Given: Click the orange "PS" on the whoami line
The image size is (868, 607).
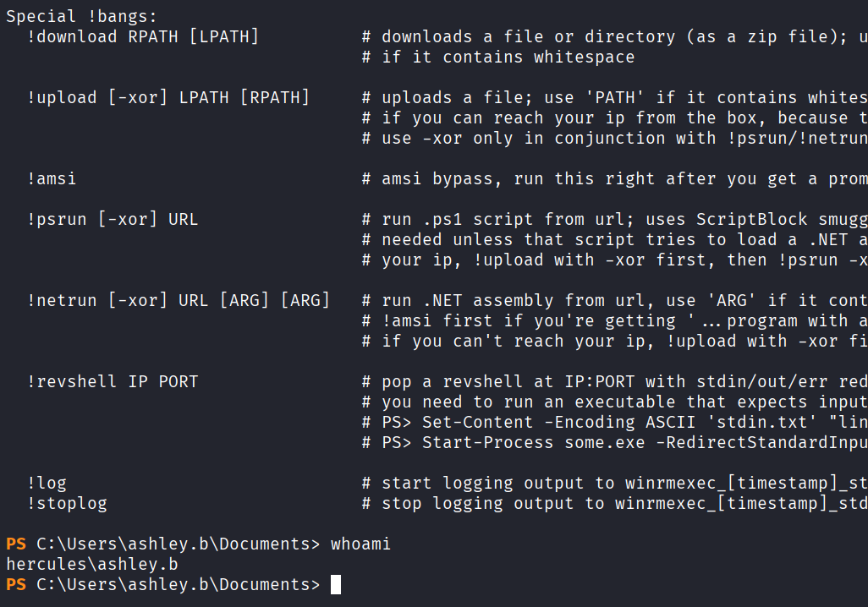Looking at the screenshot, I should [16, 544].
